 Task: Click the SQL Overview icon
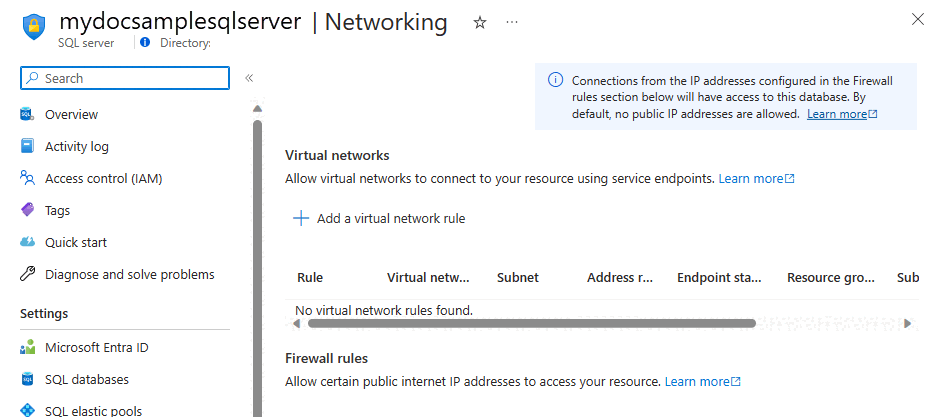pos(27,114)
